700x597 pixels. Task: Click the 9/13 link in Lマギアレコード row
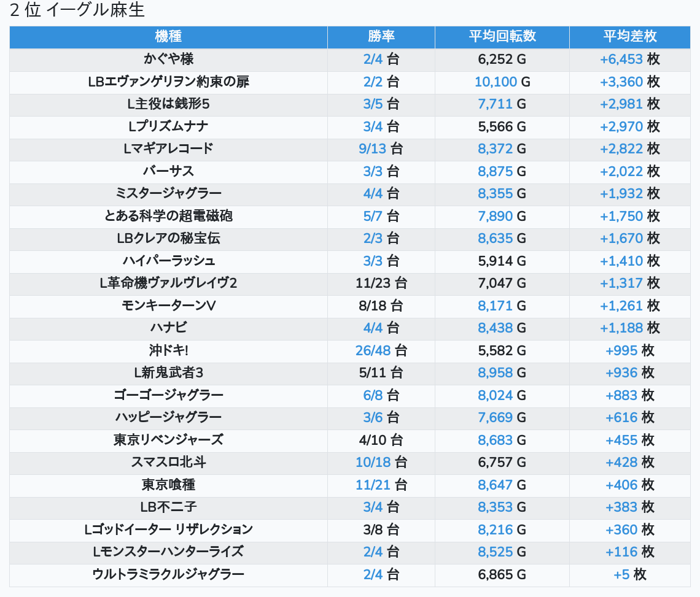373,149
